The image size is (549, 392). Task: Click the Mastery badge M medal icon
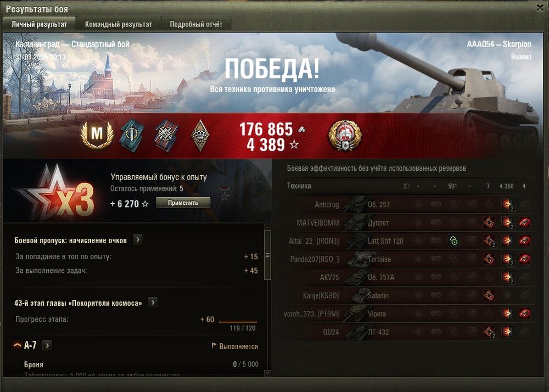point(97,135)
